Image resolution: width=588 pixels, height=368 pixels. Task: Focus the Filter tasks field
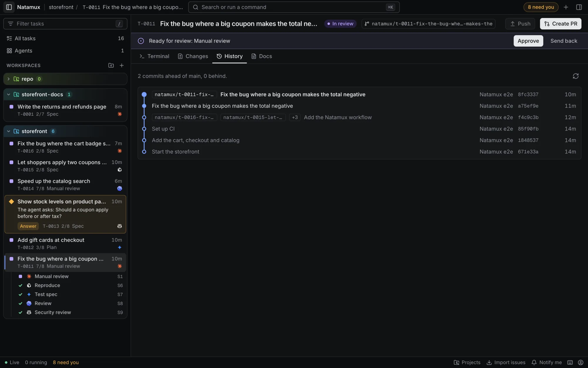click(65, 24)
